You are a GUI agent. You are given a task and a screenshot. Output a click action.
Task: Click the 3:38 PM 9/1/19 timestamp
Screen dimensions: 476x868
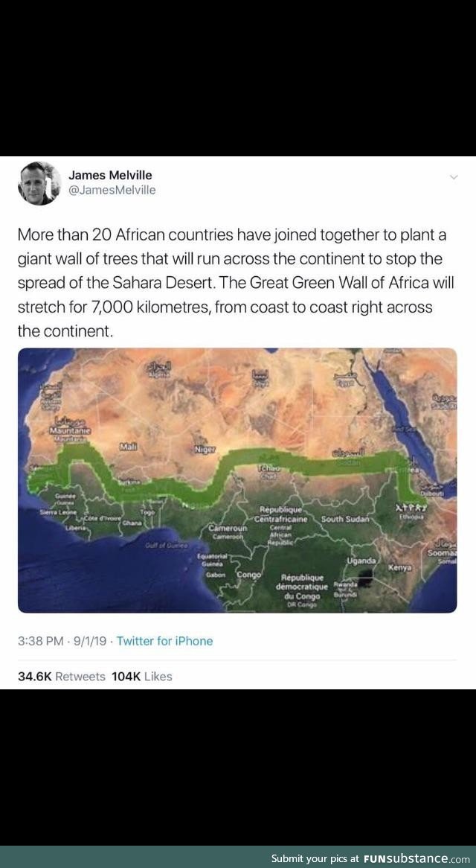62,641
